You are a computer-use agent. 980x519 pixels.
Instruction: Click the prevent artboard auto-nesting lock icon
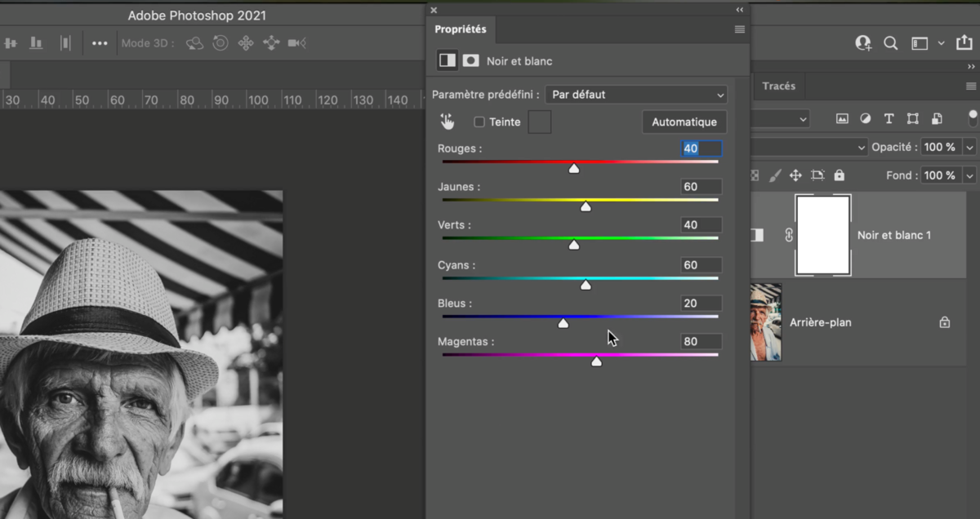(x=817, y=175)
